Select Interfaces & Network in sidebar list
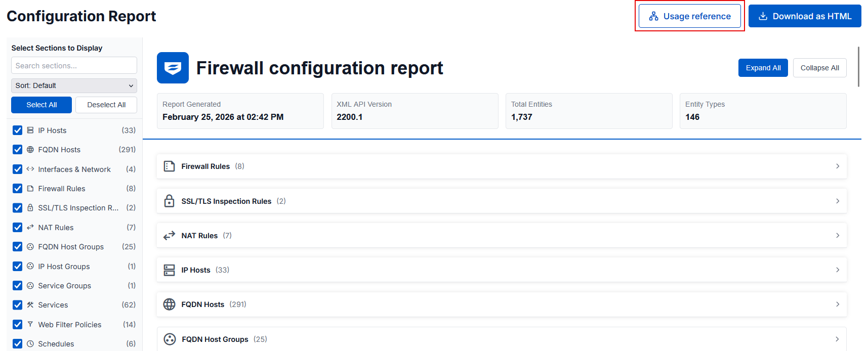Screen dimensions: 868x351 [74, 169]
